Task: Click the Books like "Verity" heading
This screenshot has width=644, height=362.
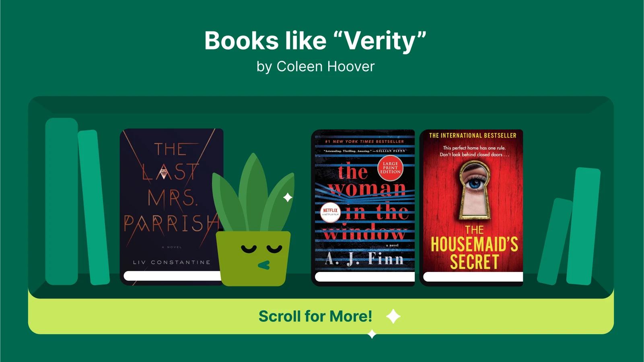Action: click(315, 41)
